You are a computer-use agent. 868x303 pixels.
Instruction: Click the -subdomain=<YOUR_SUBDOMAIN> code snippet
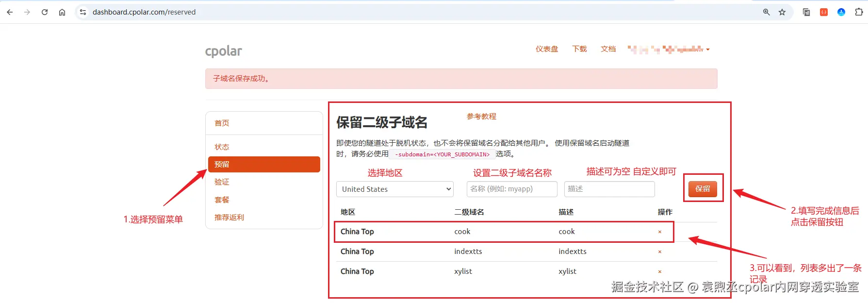tap(442, 154)
